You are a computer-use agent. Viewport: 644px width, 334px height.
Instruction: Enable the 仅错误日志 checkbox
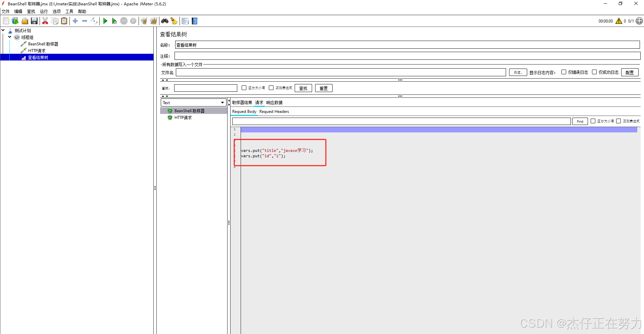564,72
